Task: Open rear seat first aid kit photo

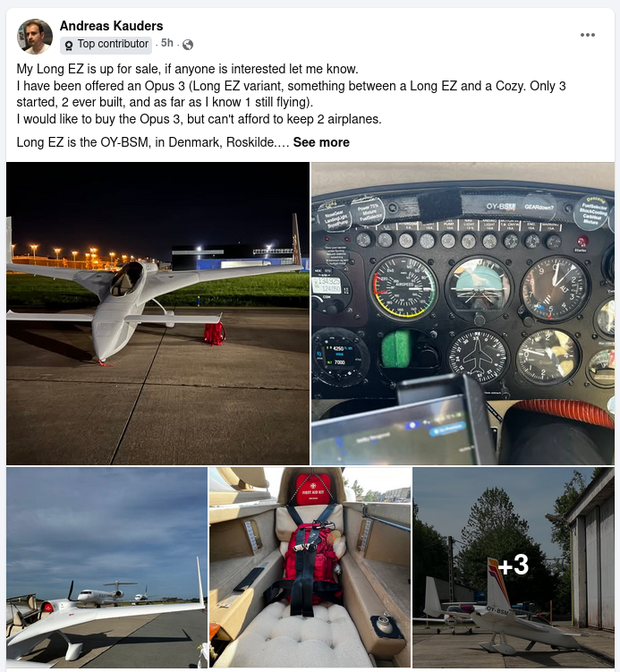Action: click(310, 567)
